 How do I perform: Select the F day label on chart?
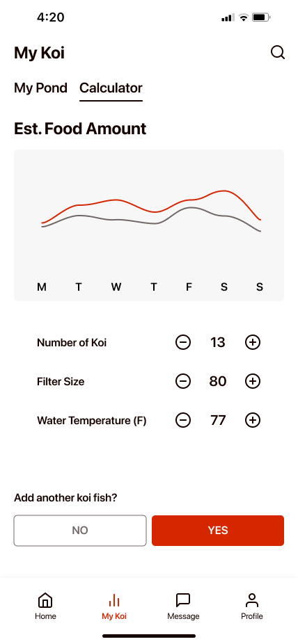pos(189,287)
